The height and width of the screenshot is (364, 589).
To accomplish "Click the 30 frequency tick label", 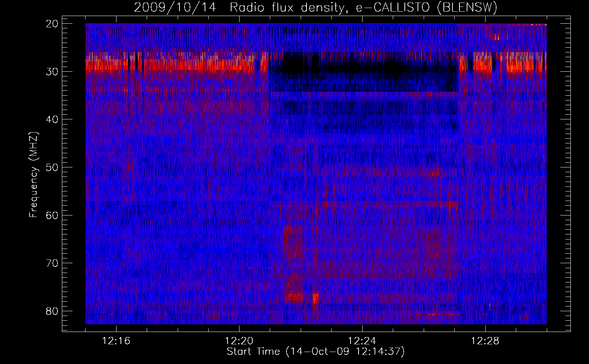I will [x=52, y=71].
